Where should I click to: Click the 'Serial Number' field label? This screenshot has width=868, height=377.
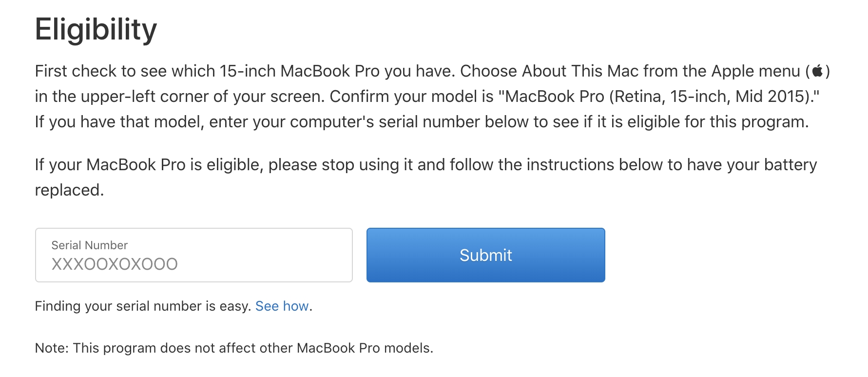90,245
